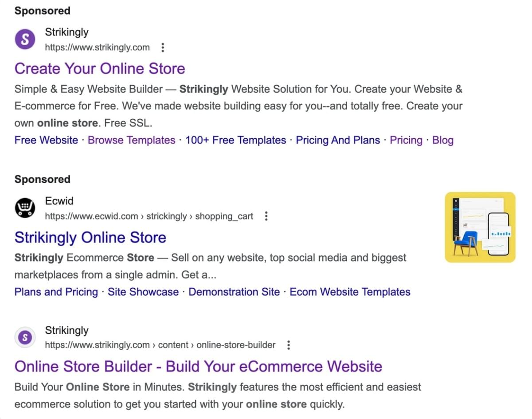
Task: Open the "Pricing And Plans" sitelink
Action: tap(338, 140)
